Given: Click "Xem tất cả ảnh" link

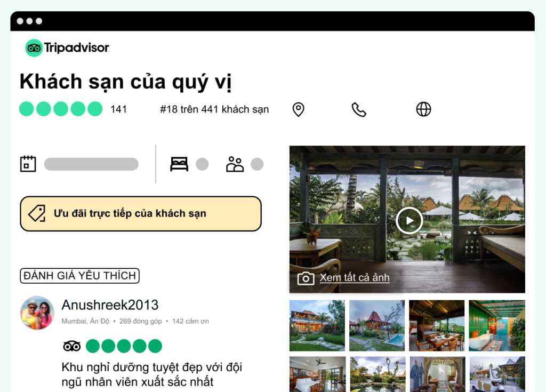Looking at the screenshot, I should 355,278.
